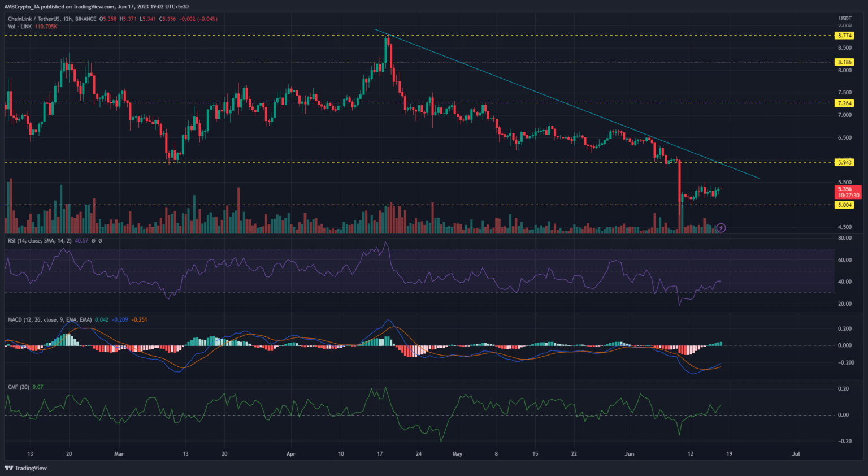Click the Apr label on time axis

click(x=291, y=454)
